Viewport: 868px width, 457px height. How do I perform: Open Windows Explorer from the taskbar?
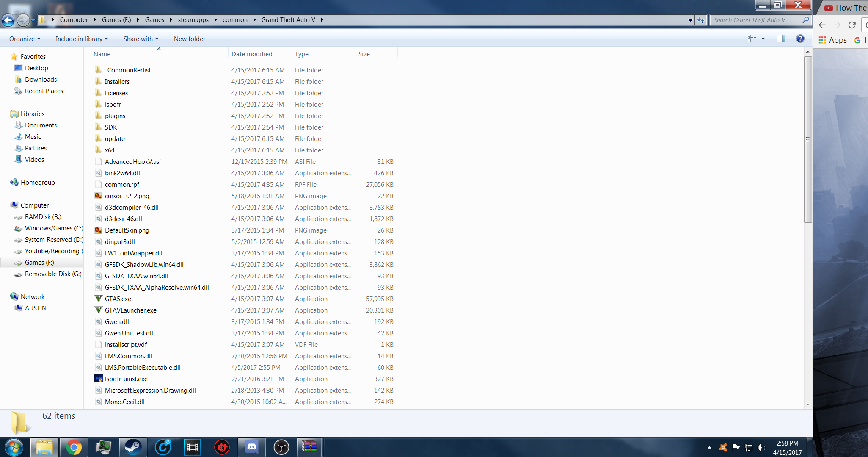coord(44,447)
